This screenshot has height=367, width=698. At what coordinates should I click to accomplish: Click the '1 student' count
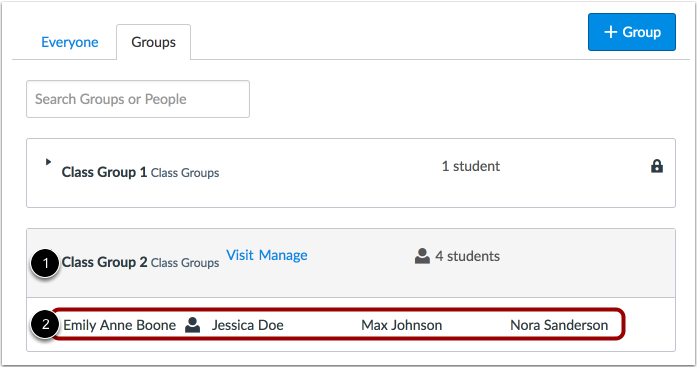471,166
